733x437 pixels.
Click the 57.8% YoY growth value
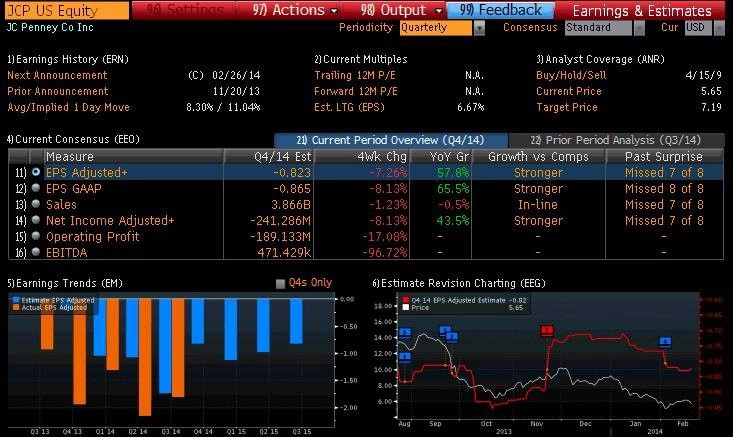(453, 172)
